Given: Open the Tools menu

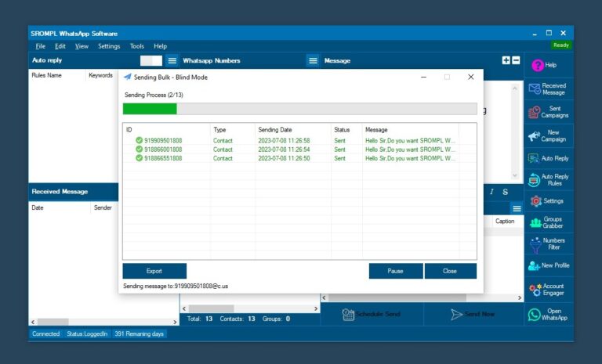Looking at the screenshot, I should click(137, 46).
